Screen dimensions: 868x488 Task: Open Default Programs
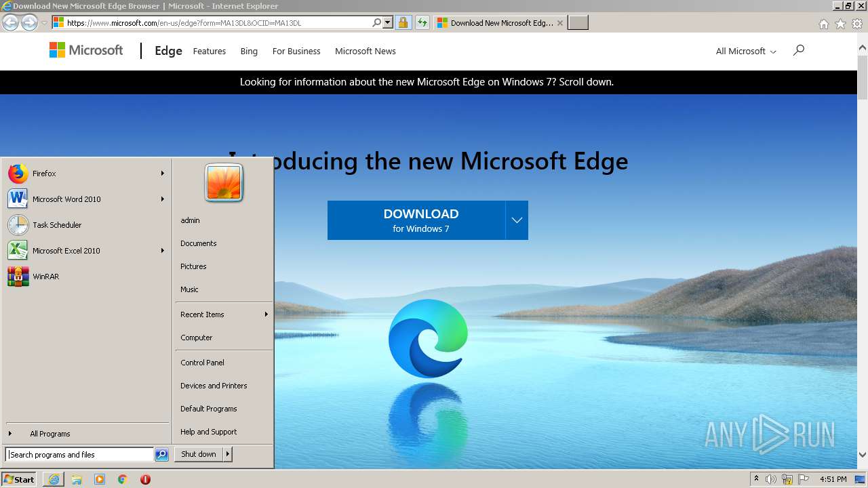coord(209,409)
